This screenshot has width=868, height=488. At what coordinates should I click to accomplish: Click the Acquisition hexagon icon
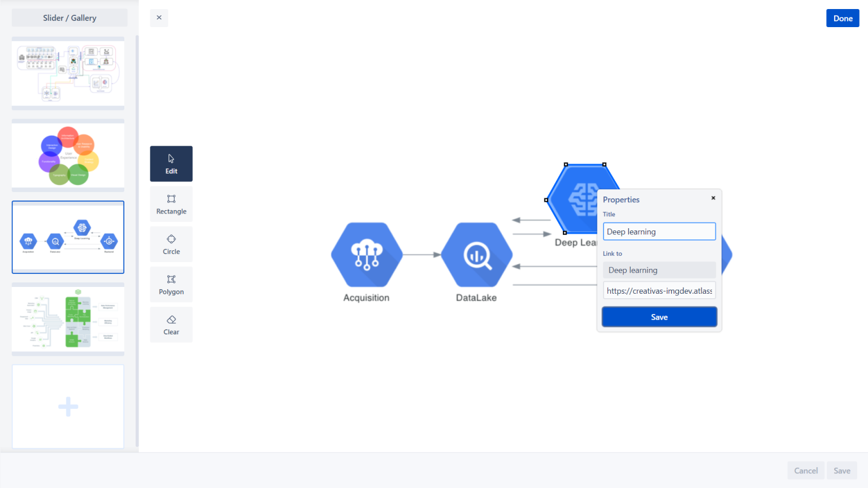366,255
